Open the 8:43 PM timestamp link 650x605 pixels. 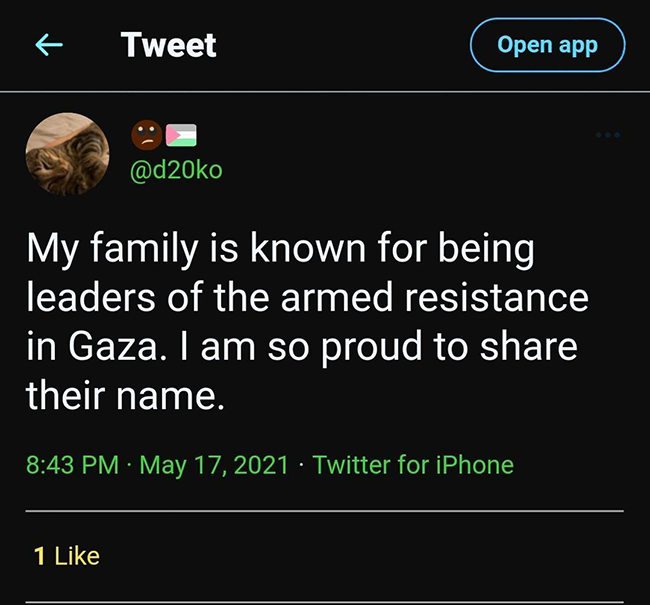point(73,464)
